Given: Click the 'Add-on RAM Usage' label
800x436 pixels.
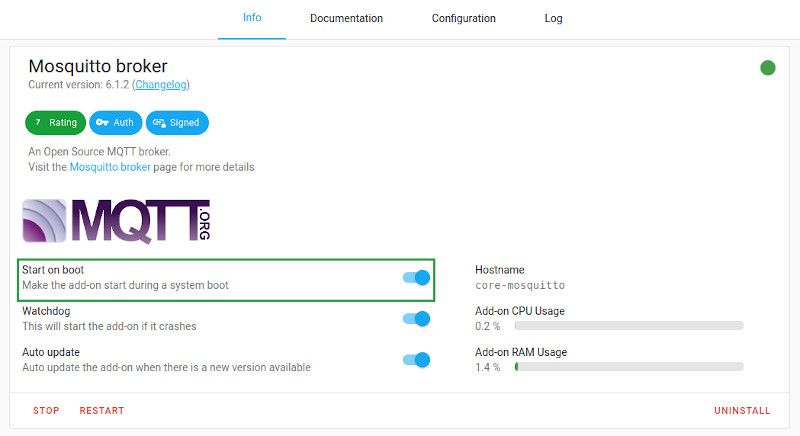Looking at the screenshot, I should (x=521, y=352).
